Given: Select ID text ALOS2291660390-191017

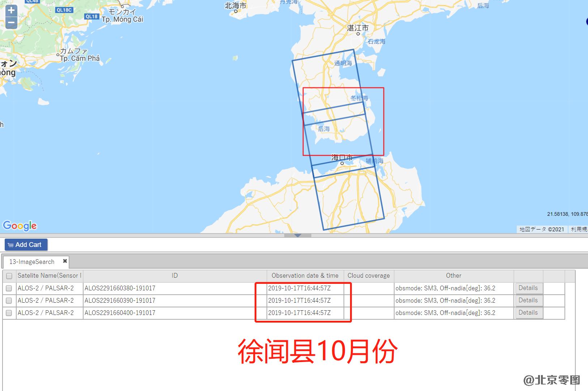Looking at the screenshot, I should (x=120, y=300).
